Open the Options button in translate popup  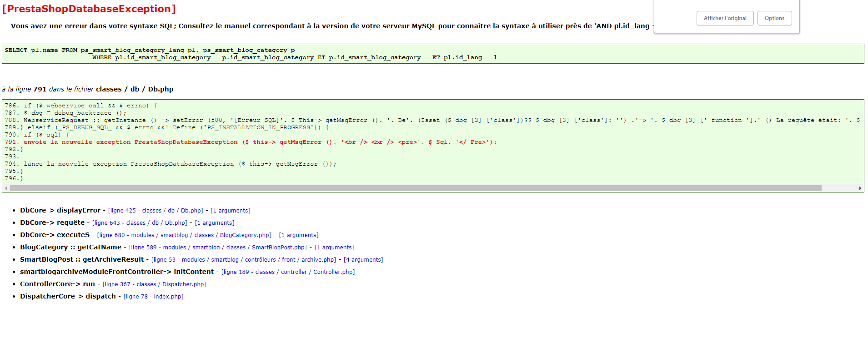(774, 18)
